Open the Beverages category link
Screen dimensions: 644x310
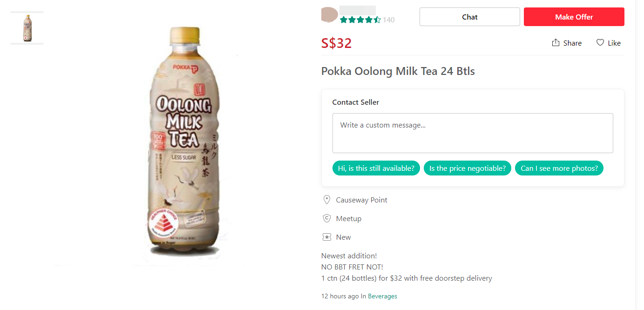click(x=382, y=296)
